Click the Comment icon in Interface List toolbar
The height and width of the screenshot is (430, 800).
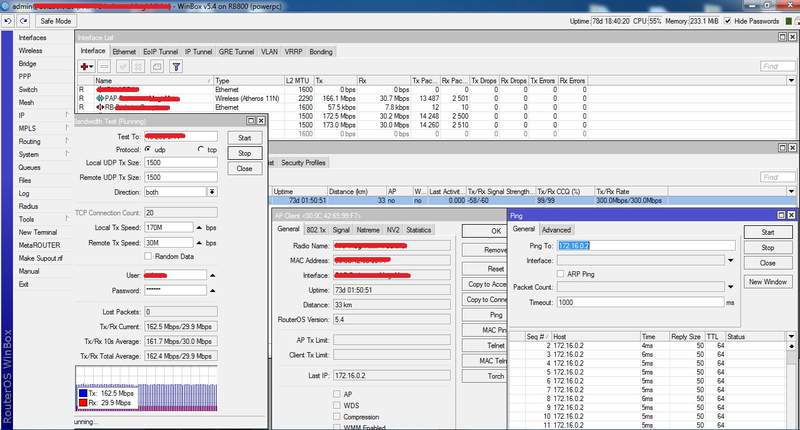click(x=155, y=66)
